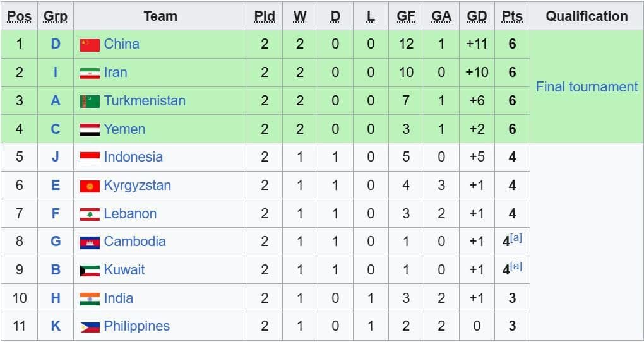Click the Philippines flag icon
Viewport: 644px width, 342px height.
pyautogui.click(x=90, y=327)
